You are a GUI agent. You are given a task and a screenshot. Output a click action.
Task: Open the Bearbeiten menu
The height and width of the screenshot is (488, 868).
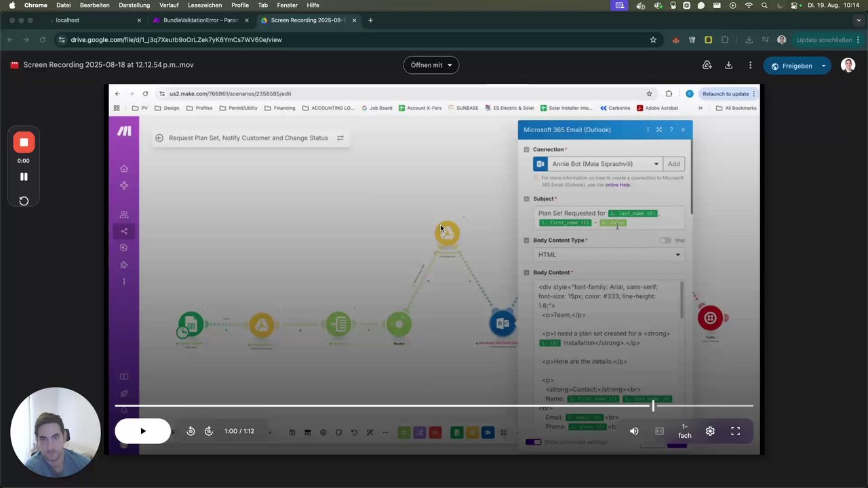[x=94, y=5]
